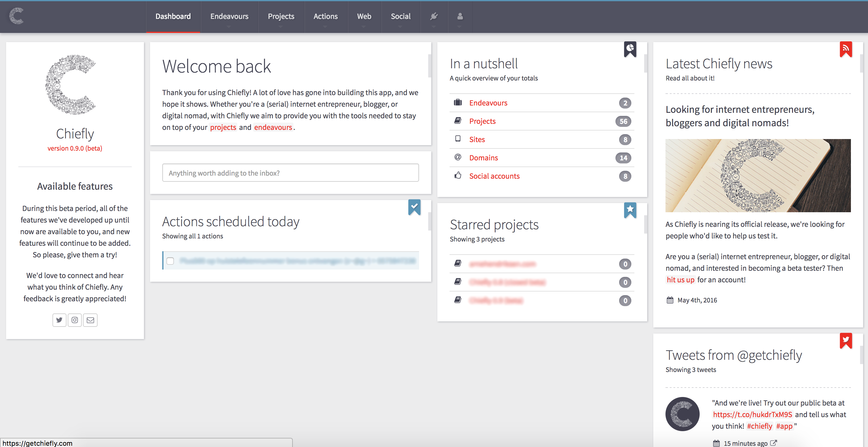Click the version 0.9.0 (beta) link
868x447 pixels.
75,148
